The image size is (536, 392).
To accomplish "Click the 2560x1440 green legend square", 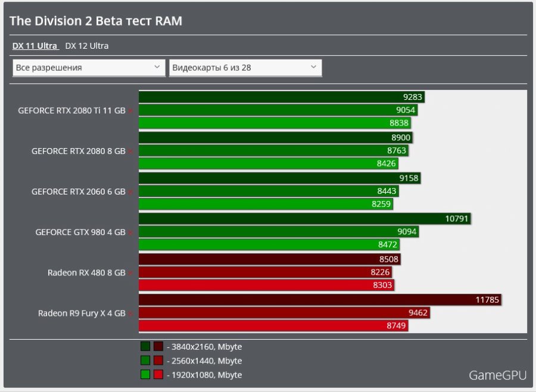I will point(144,360).
